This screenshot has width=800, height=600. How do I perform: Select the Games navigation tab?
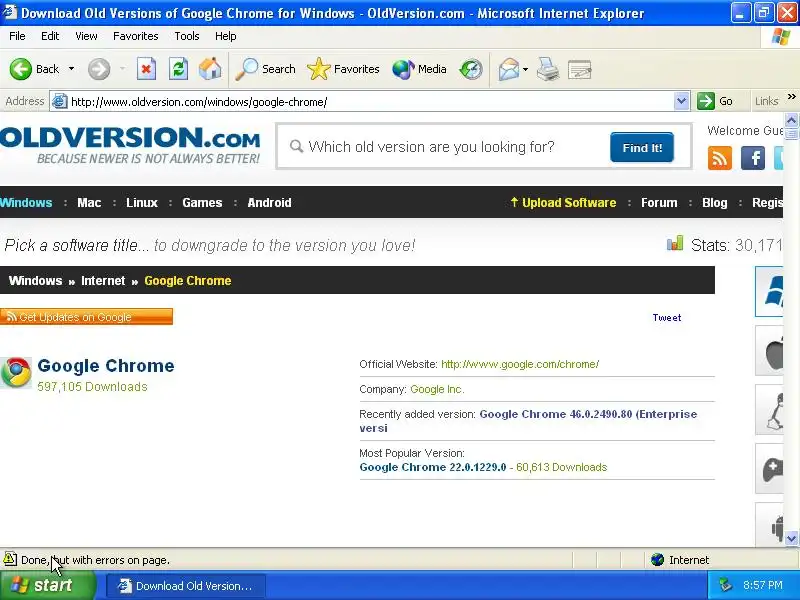point(202,203)
